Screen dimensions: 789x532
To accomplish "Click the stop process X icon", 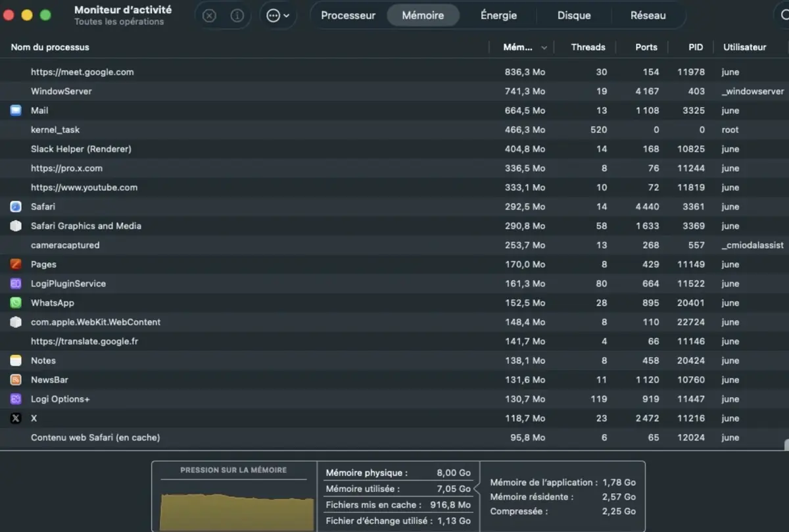I will (x=209, y=16).
